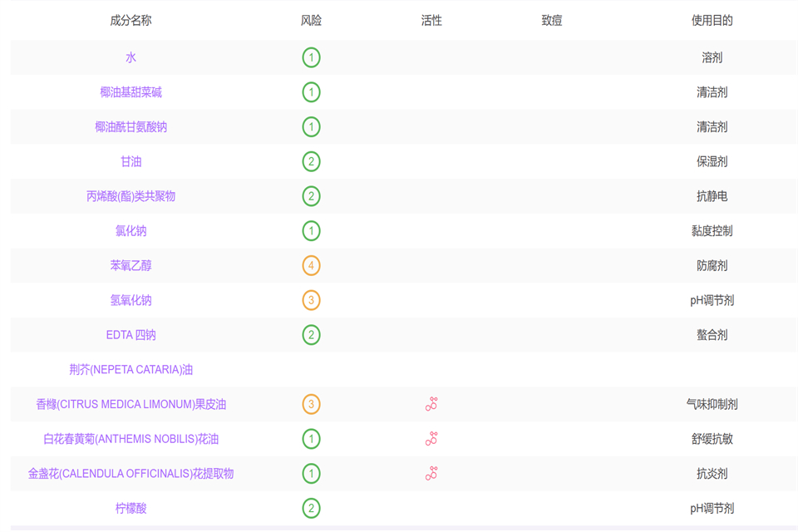Click the 防腐剂 purpose cell for 苯氧乙醇
The width and height of the screenshot is (798, 532).
click(x=712, y=266)
